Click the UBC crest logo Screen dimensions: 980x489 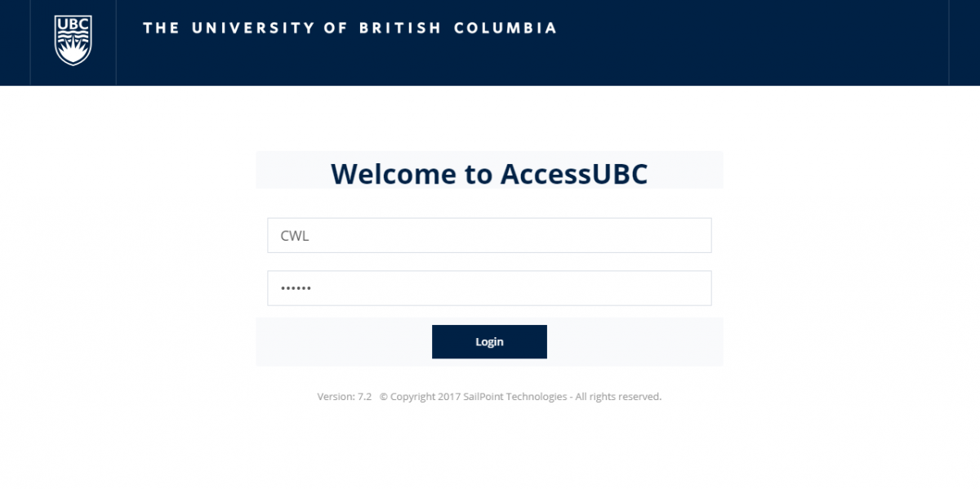pyautogui.click(x=73, y=39)
